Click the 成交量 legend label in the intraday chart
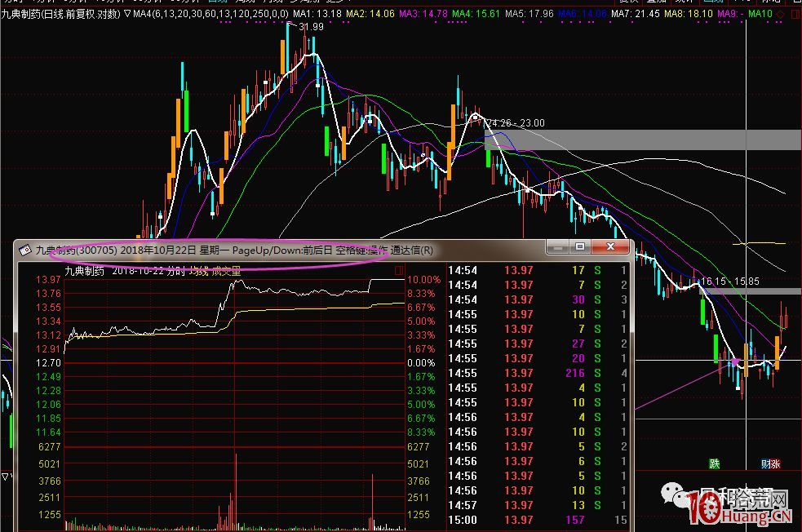The height and width of the screenshot is (532, 802). pyautogui.click(x=226, y=271)
